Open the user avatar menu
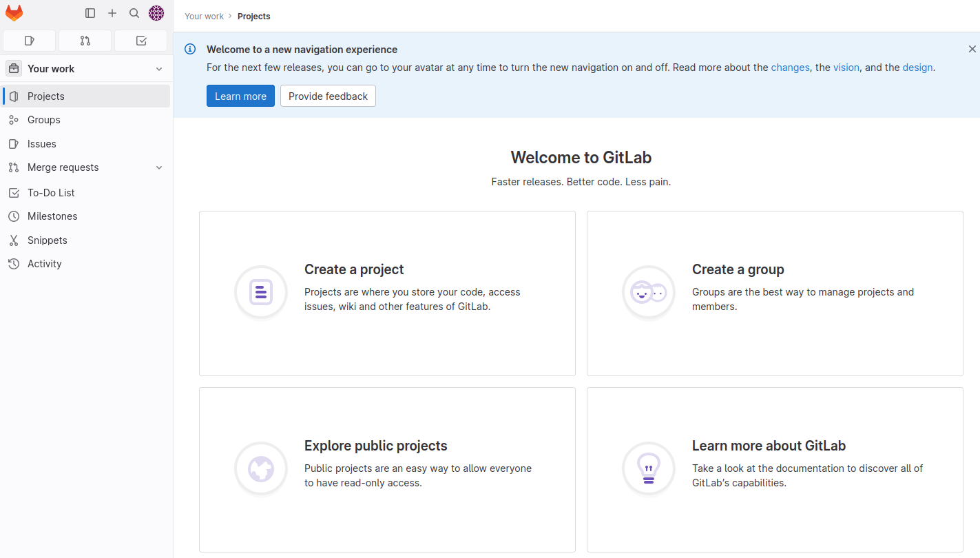 tap(156, 13)
